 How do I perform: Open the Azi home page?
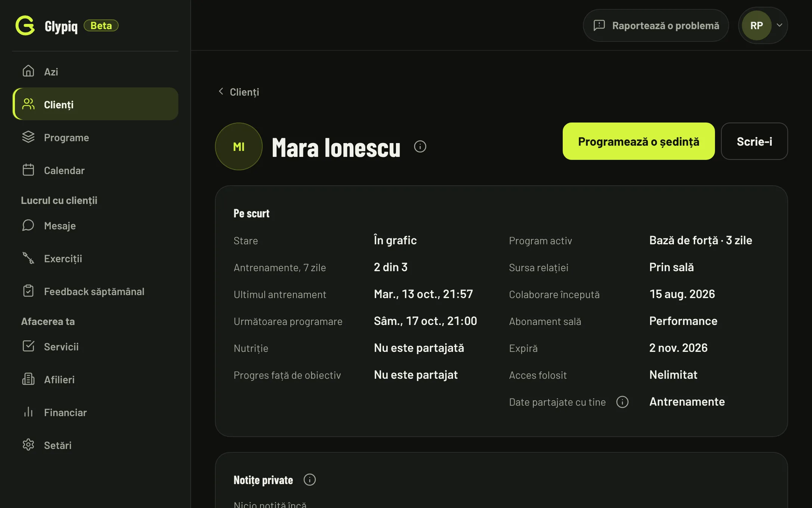96,71
